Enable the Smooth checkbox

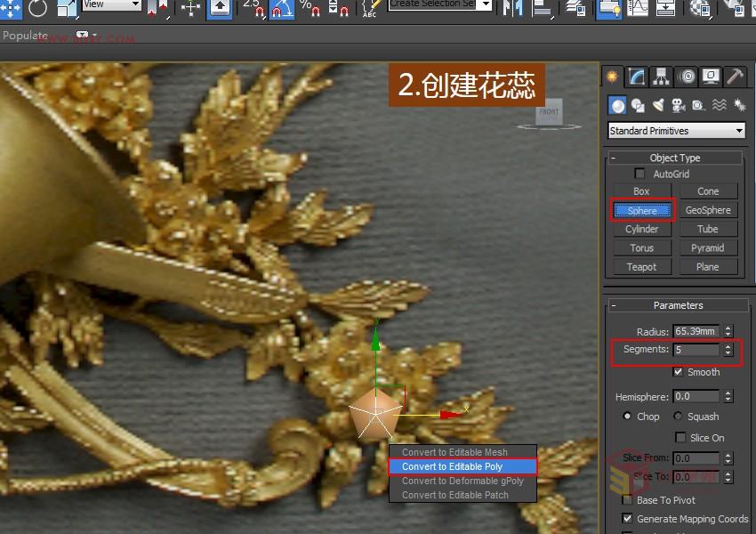coord(679,372)
